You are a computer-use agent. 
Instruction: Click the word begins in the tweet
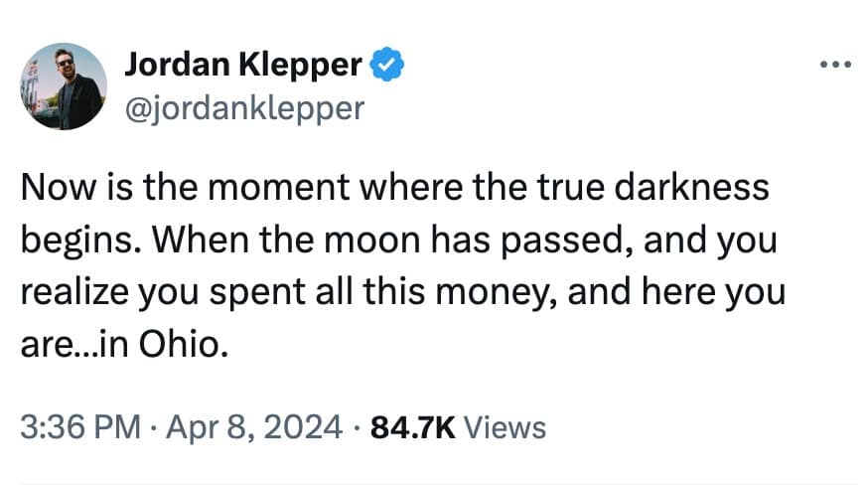click(66, 242)
